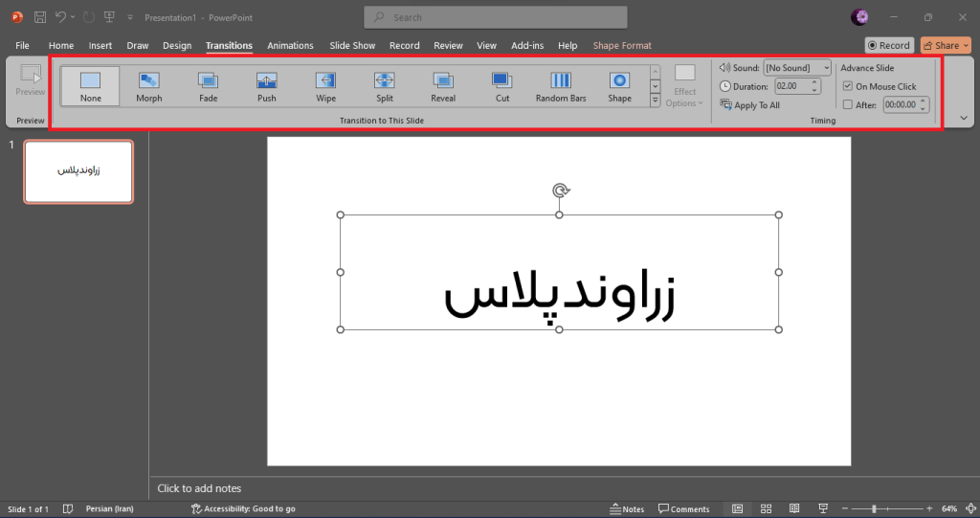Screen dimensions: 980x518
Task: Click to add notes area
Action: 199,488
